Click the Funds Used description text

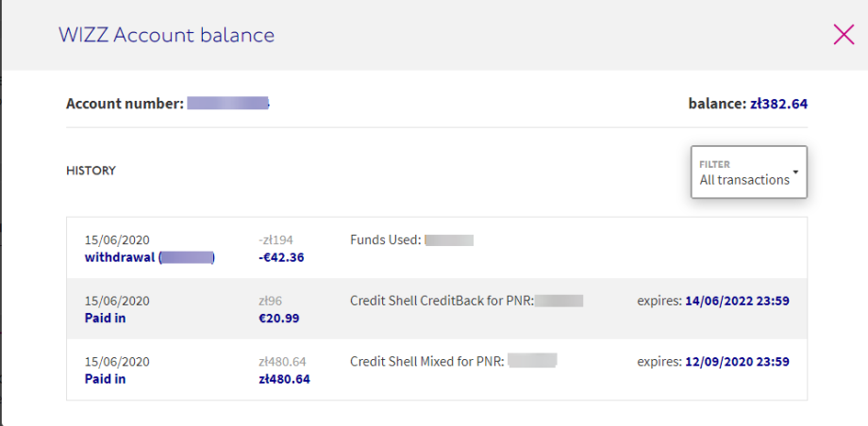click(x=385, y=240)
